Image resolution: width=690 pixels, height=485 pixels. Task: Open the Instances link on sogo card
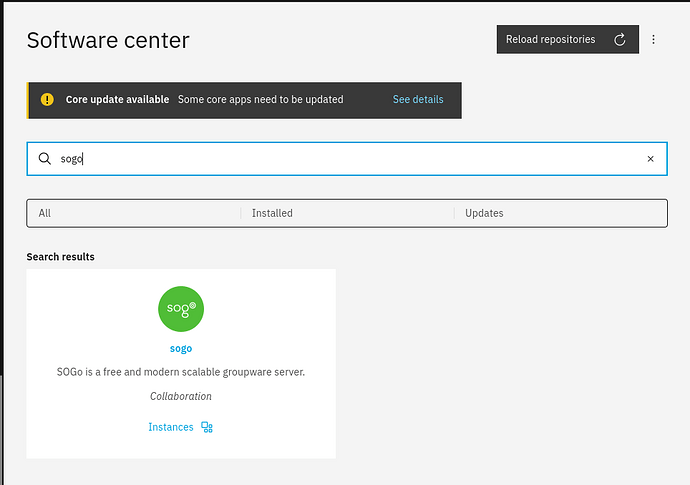click(171, 427)
